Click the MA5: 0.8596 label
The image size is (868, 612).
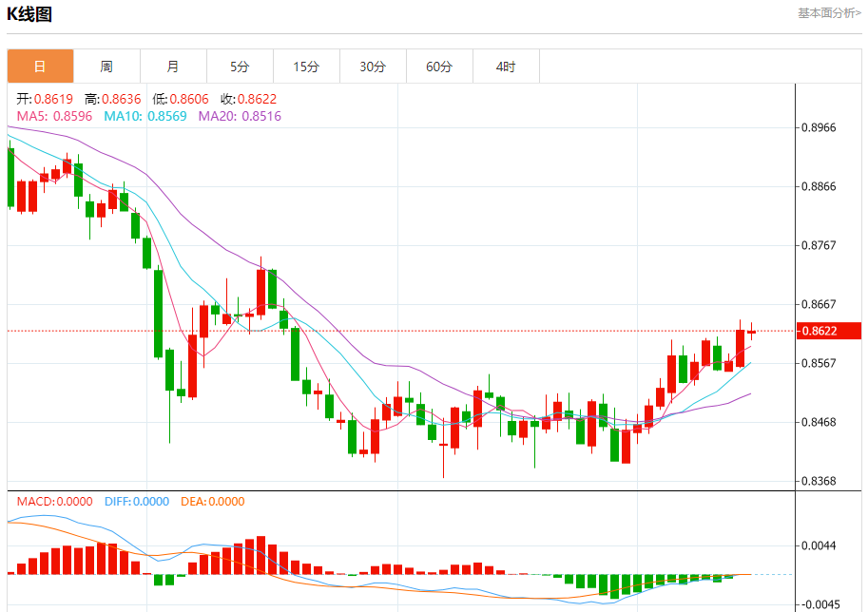pos(54,116)
